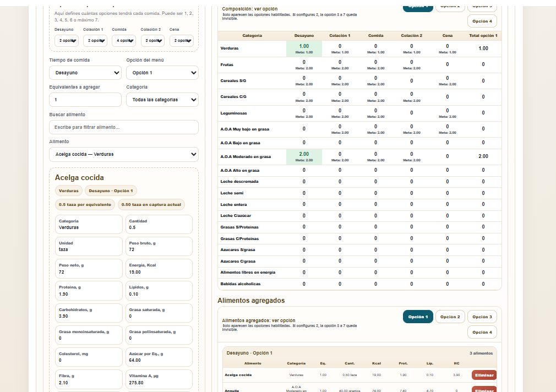Click the Total opción 1 column header
This screenshot has height=392, width=556.
coord(483,35)
